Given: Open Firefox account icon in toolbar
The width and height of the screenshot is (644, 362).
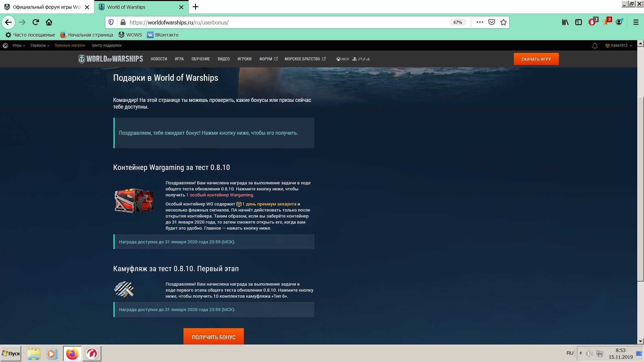Looking at the screenshot, I should [619, 22].
